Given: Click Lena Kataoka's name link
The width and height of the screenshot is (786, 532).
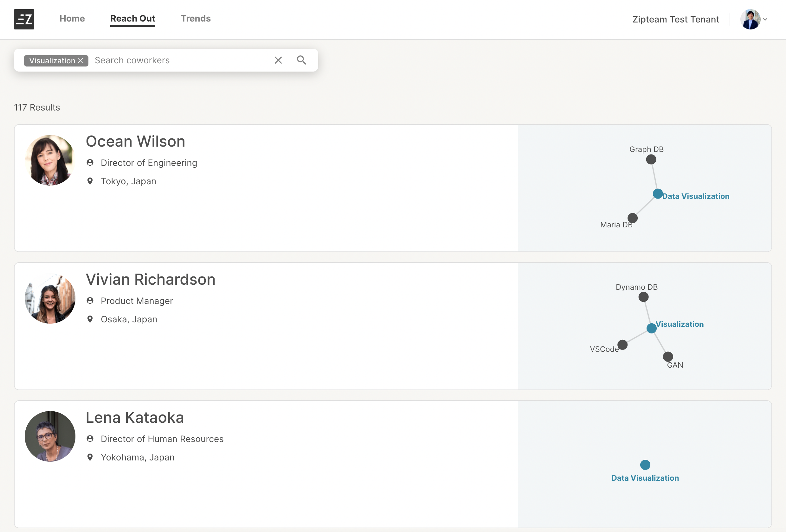Looking at the screenshot, I should point(135,417).
